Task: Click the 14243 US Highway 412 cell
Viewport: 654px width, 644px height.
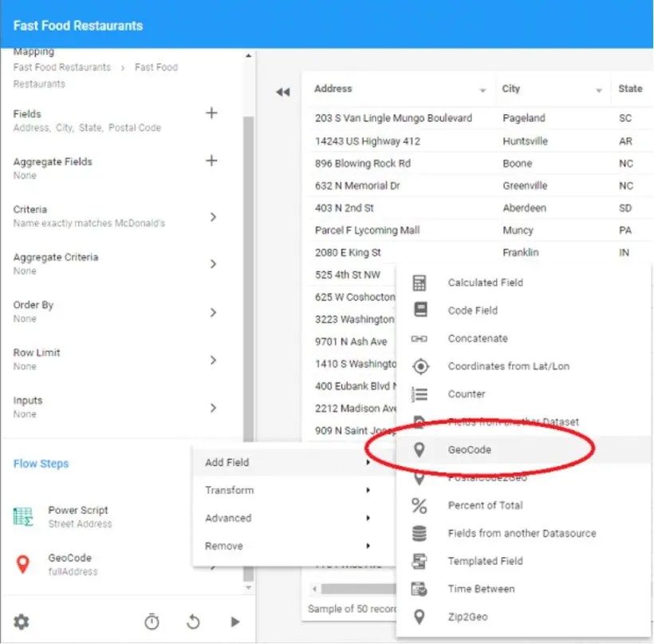Action: [x=368, y=141]
